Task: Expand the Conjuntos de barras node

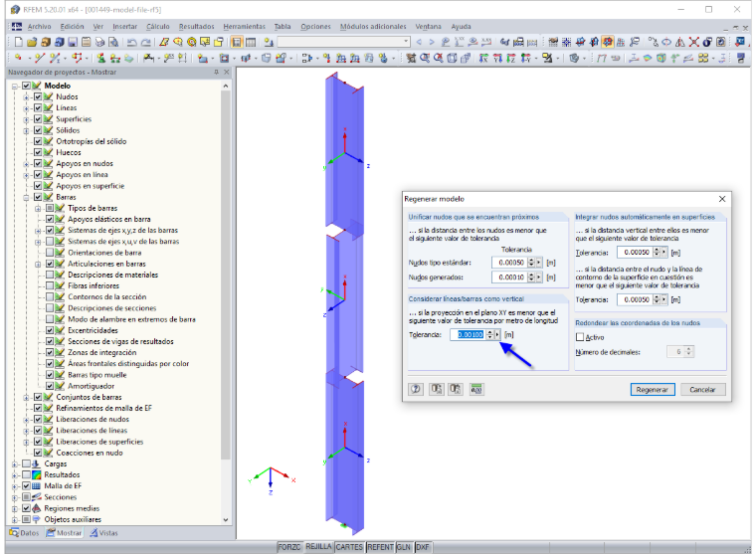Action: click(27, 397)
